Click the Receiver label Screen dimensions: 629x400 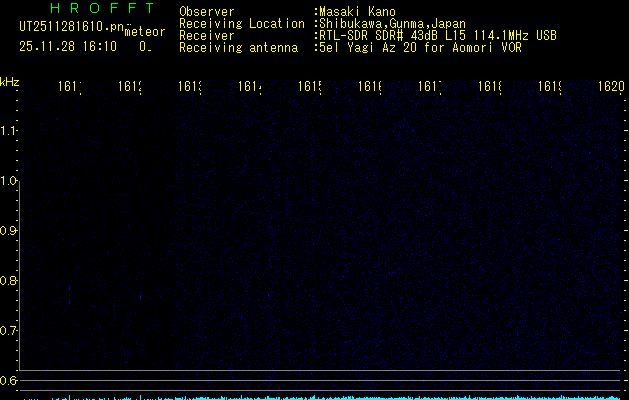[207, 36]
